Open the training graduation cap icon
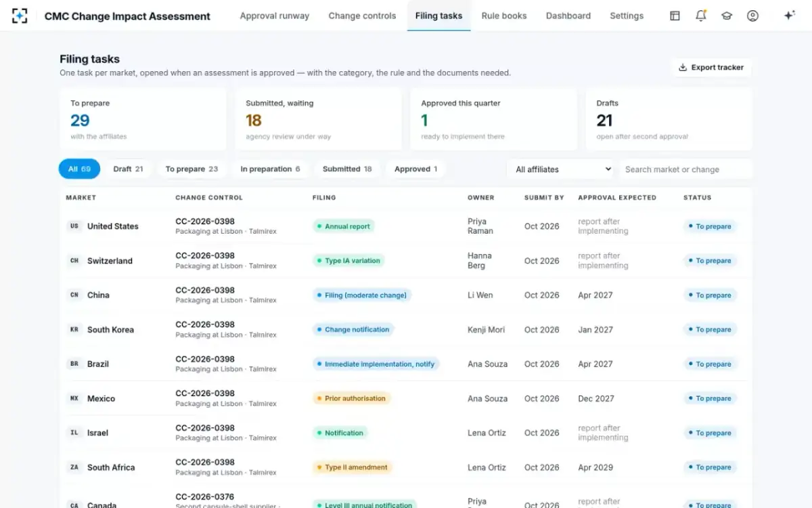This screenshot has width=812, height=508. [x=727, y=16]
